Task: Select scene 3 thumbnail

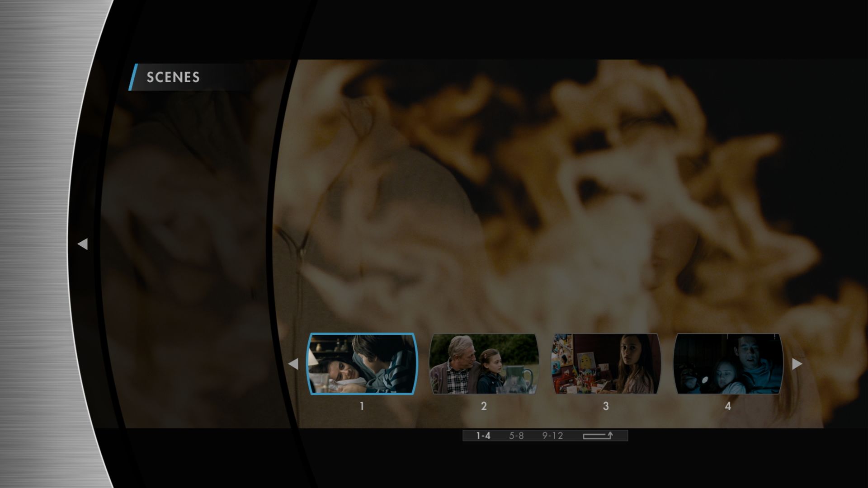Action: (606, 364)
